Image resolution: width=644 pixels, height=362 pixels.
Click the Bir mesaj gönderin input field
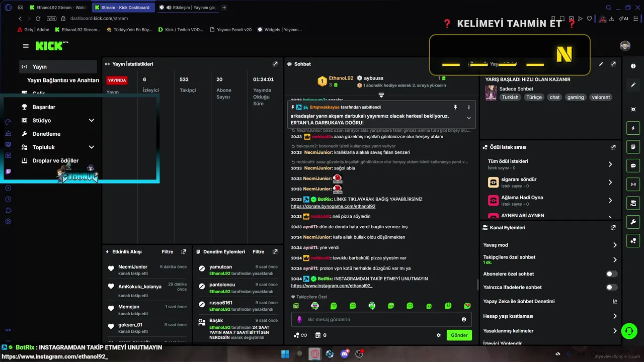[381, 319]
